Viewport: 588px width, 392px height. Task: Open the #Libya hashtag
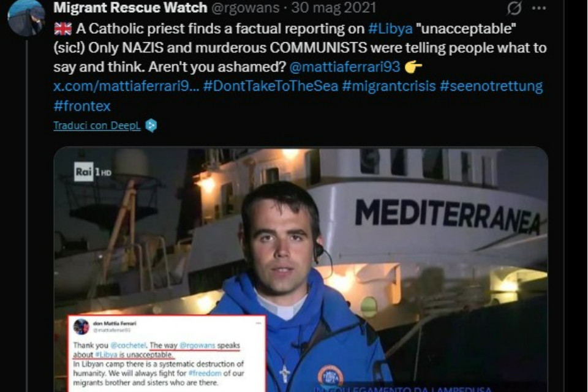390,29
